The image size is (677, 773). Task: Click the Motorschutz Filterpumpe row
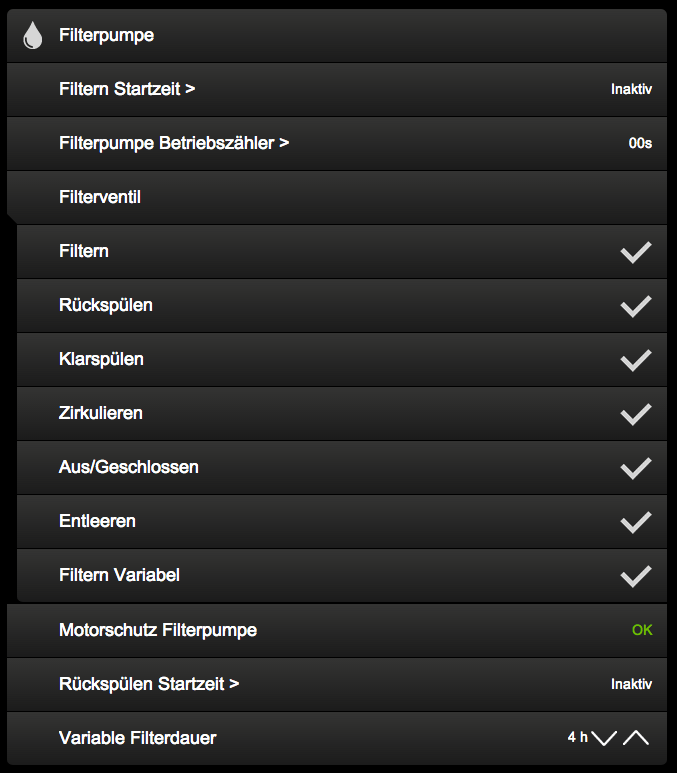pos(158,630)
